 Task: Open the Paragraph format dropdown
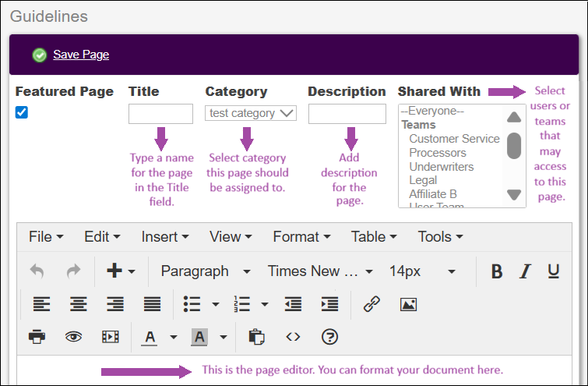pyautogui.click(x=206, y=271)
